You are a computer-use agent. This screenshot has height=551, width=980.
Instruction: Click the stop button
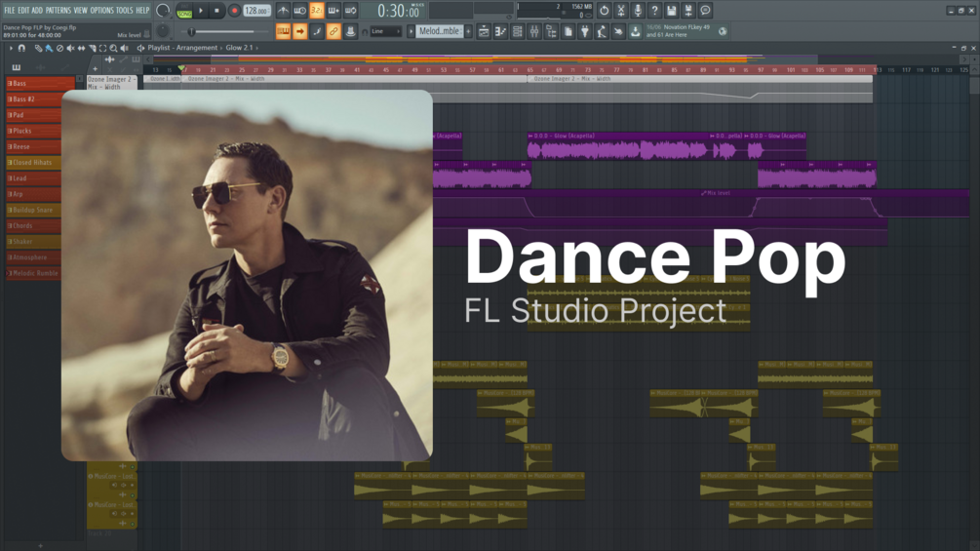tap(216, 11)
